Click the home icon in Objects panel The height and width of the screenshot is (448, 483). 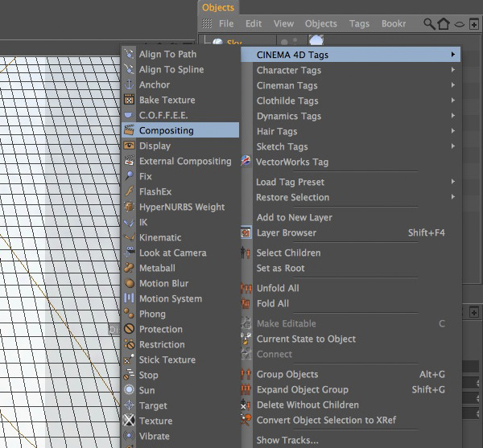pyautogui.click(x=444, y=23)
